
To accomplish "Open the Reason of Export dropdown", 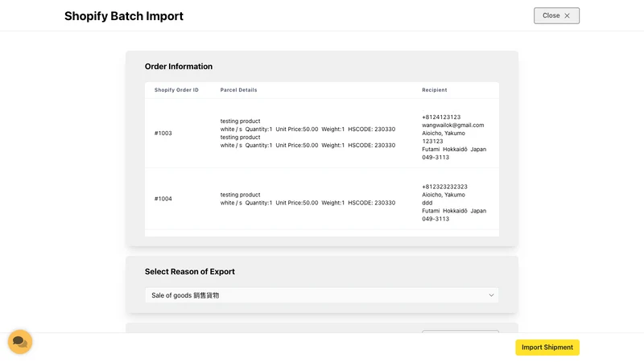I will tap(321, 295).
